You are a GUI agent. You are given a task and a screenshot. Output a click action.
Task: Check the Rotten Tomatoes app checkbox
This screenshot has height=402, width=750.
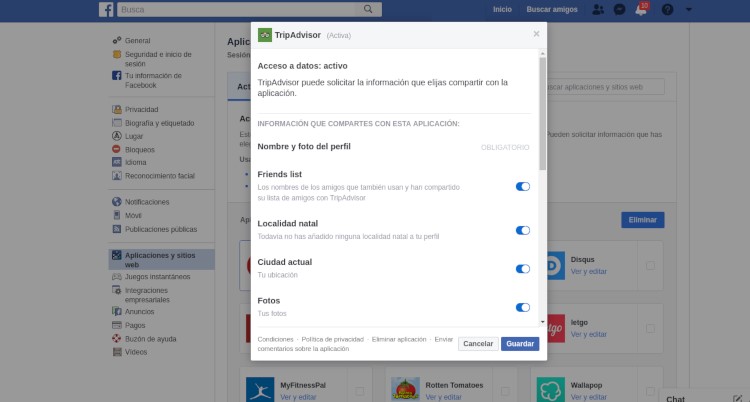tap(505, 391)
